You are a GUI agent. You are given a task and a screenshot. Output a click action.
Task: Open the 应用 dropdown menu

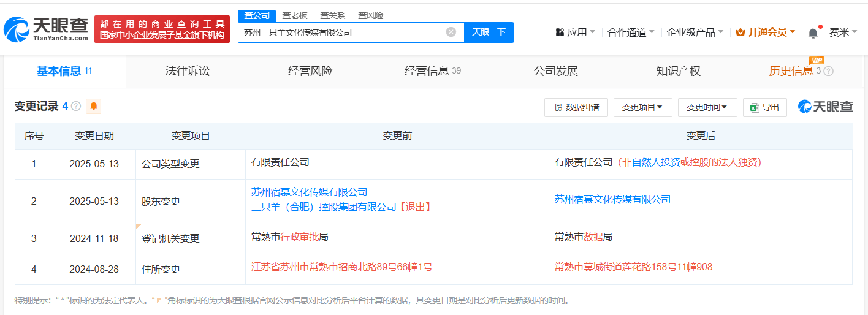coord(576,32)
